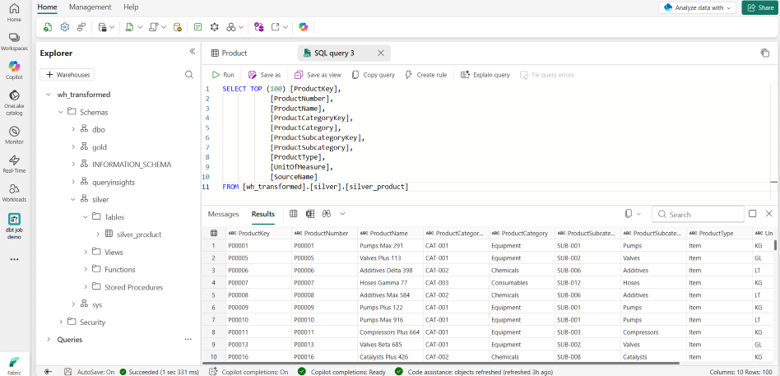
Task: Click the ellipsis next to Queries
Action: click(x=188, y=339)
